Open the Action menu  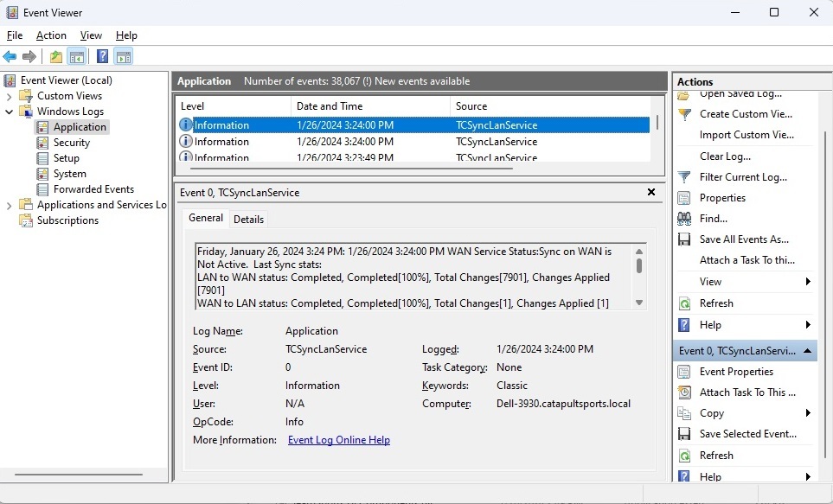coord(51,35)
